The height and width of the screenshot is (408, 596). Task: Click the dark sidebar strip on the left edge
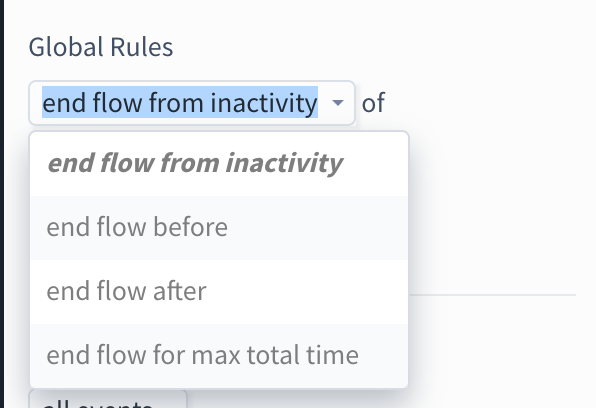coord(2,204)
